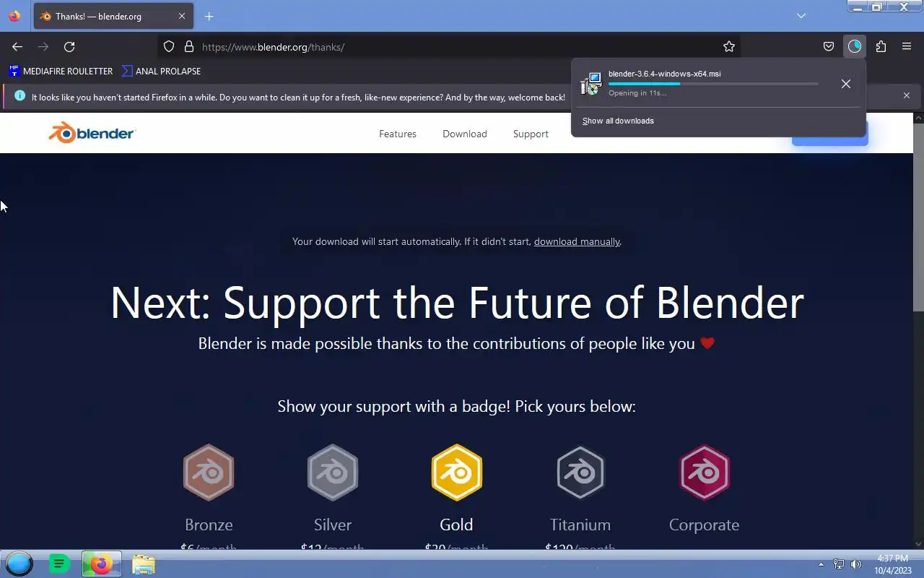Dismiss the Firefox refresh notification bar
924x578 pixels.
click(907, 95)
